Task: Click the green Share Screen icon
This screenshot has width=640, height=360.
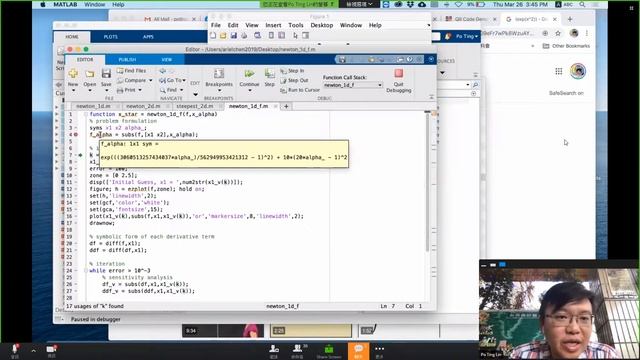Action: click(x=329, y=349)
